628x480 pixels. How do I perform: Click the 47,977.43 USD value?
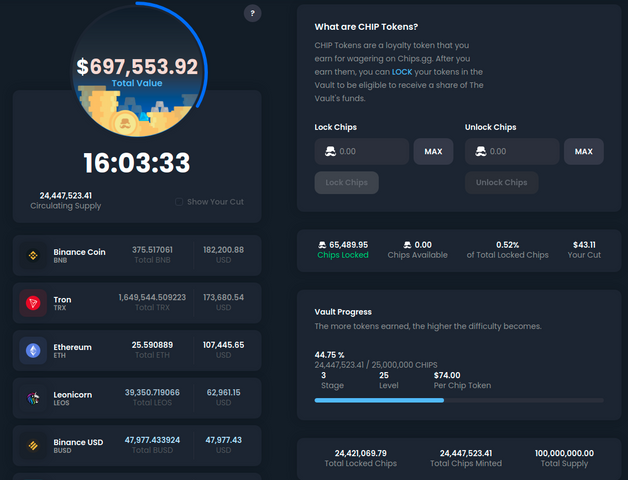click(x=223, y=440)
